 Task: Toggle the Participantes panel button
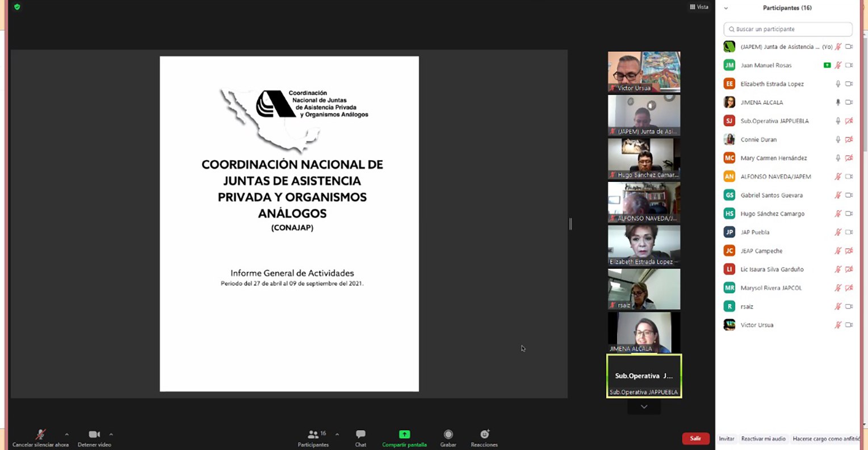[313, 438]
